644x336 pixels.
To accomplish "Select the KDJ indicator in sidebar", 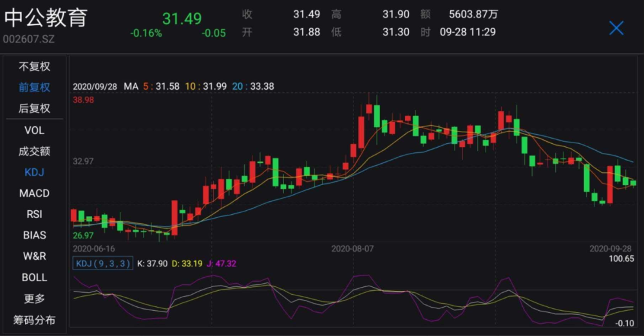I will coord(35,172).
